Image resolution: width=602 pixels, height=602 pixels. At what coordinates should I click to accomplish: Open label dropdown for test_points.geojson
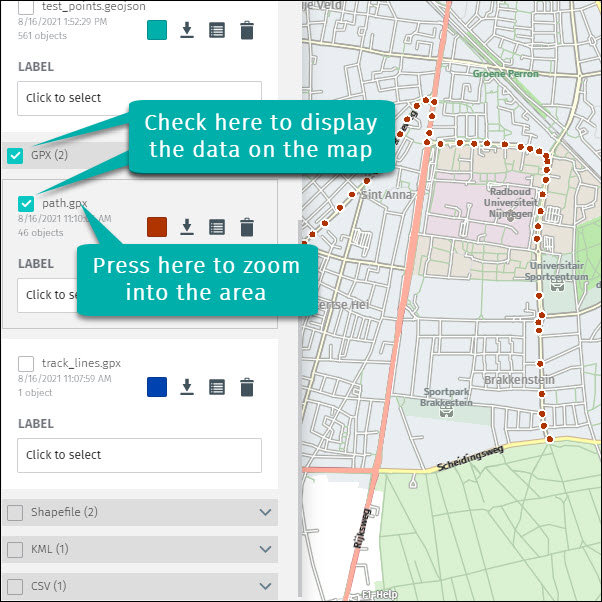[139, 98]
